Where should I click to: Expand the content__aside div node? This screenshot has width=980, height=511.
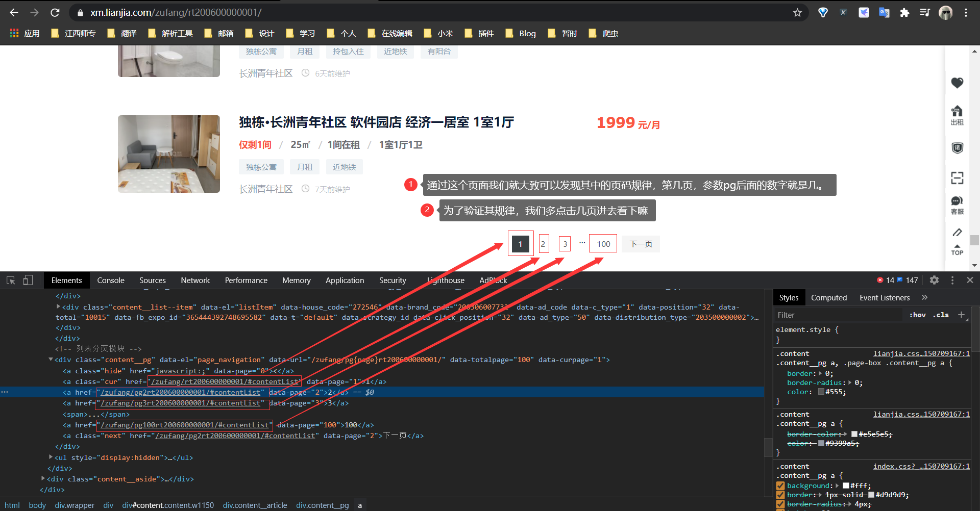[x=43, y=479]
